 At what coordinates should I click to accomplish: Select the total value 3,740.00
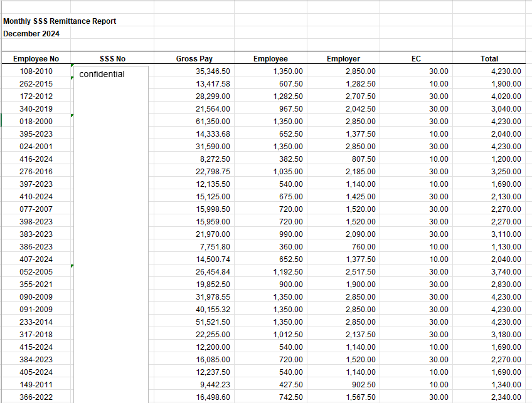(x=506, y=272)
